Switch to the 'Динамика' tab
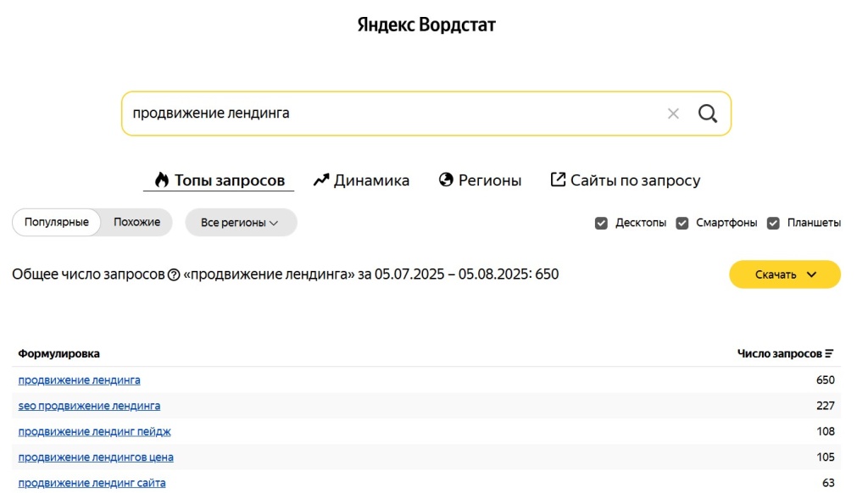Viewport: 868px width, 493px height. coord(361,180)
